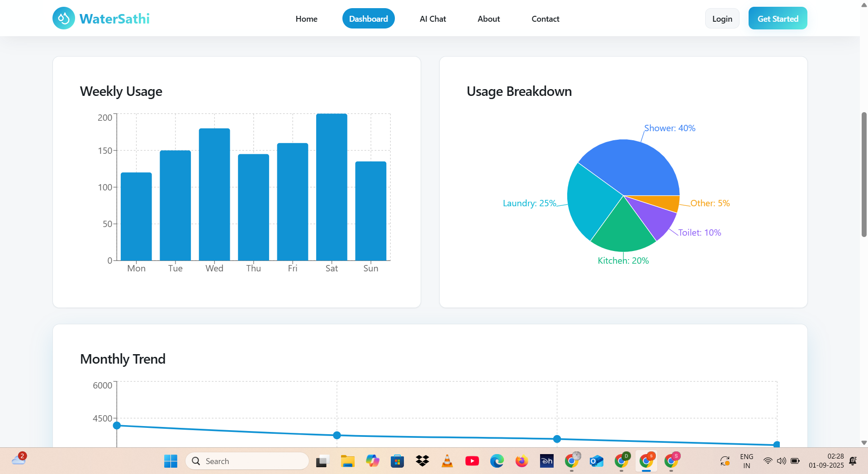Click the 'Kitchen: 20%' label
The height and width of the screenshot is (474, 868).
pos(623,261)
